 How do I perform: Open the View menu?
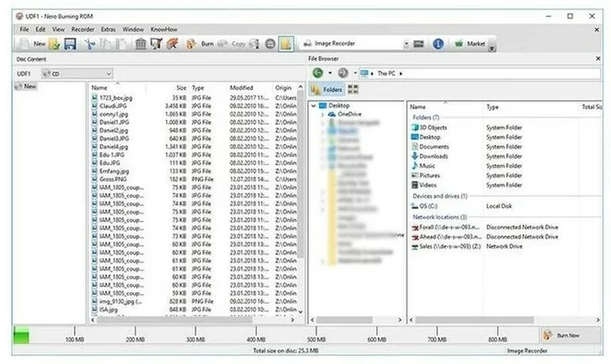click(58, 29)
